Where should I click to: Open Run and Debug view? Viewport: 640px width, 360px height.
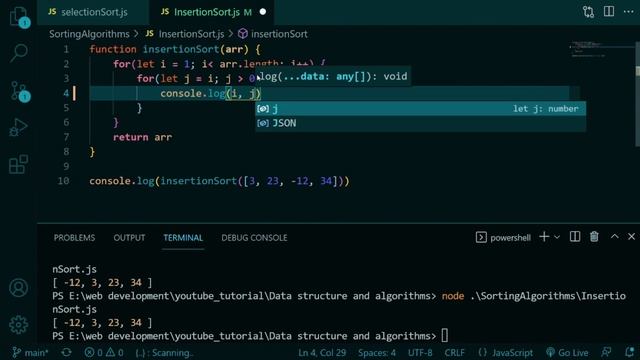click(18, 127)
